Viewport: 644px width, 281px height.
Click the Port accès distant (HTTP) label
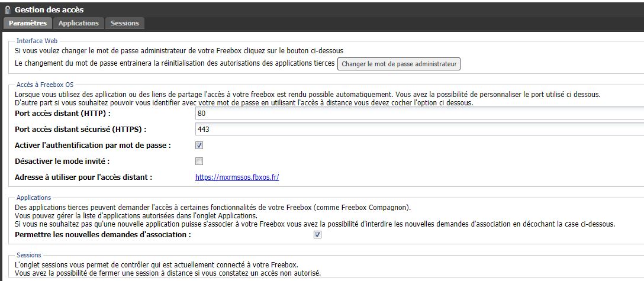pyautogui.click(x=63, y=113)
